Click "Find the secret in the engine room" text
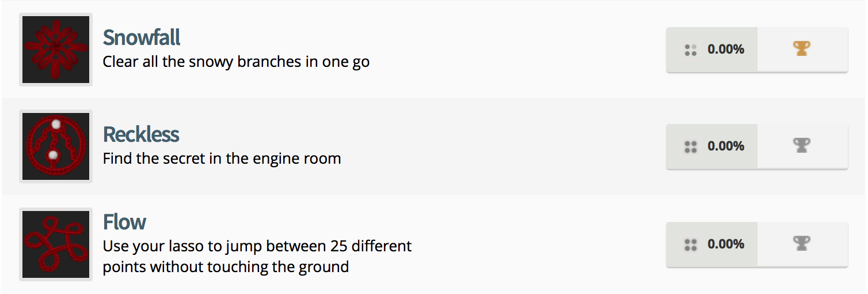Screen dimensions: 868x294 [222, 159]
